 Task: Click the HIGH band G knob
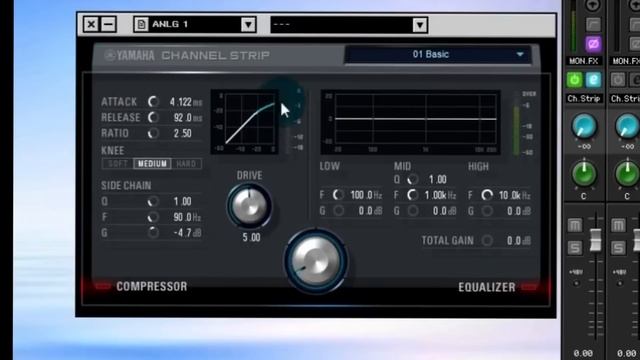coord(487,211)
